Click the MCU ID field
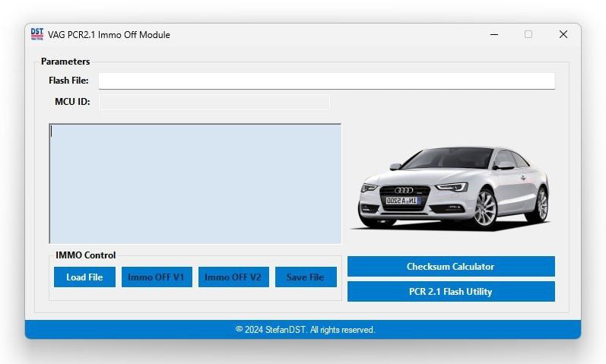Image resolution: width=606 pixels, height=364 pixels. (x=214, y=102)
